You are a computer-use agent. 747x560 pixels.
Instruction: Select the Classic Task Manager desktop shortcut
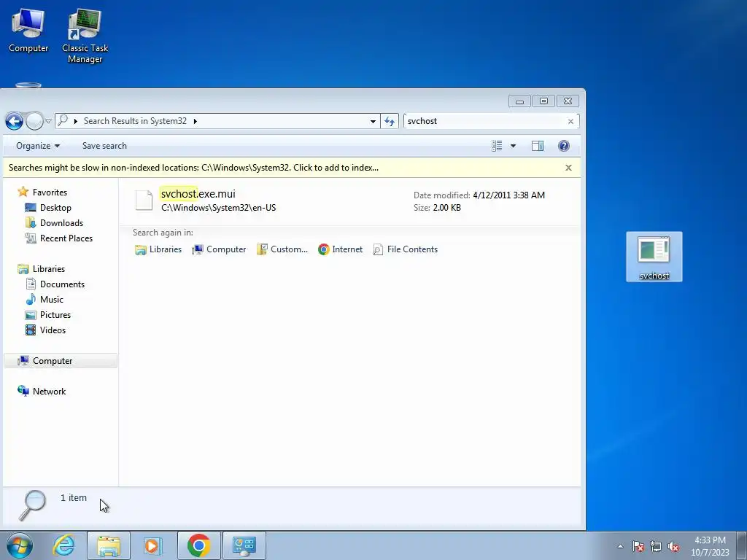tap(85, 36)
